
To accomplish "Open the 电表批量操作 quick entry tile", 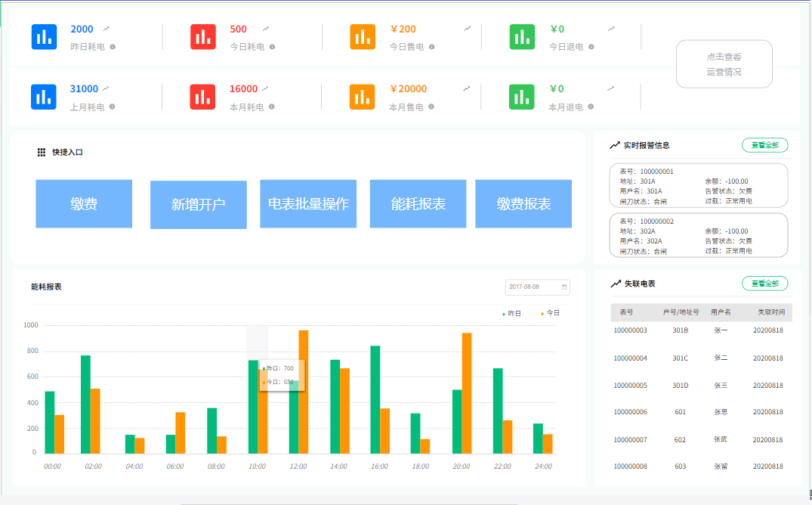I will (x=308, y=204).
